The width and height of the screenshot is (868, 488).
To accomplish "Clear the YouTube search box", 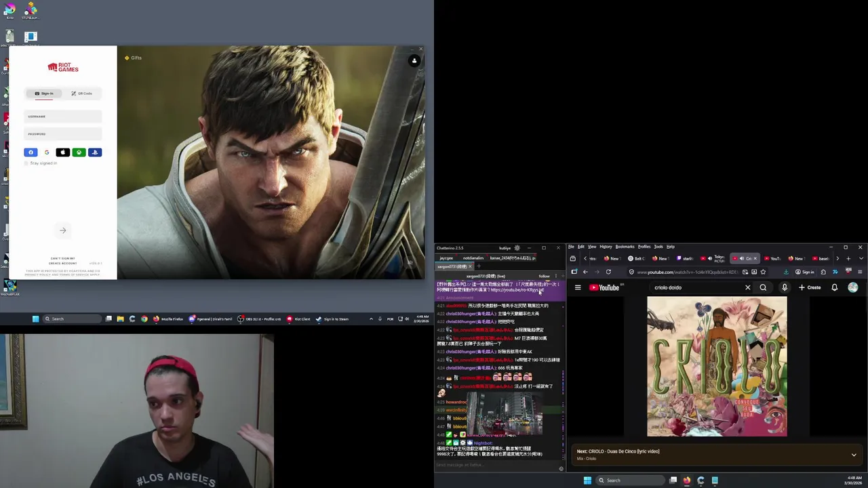I will (x=747, y=287).
